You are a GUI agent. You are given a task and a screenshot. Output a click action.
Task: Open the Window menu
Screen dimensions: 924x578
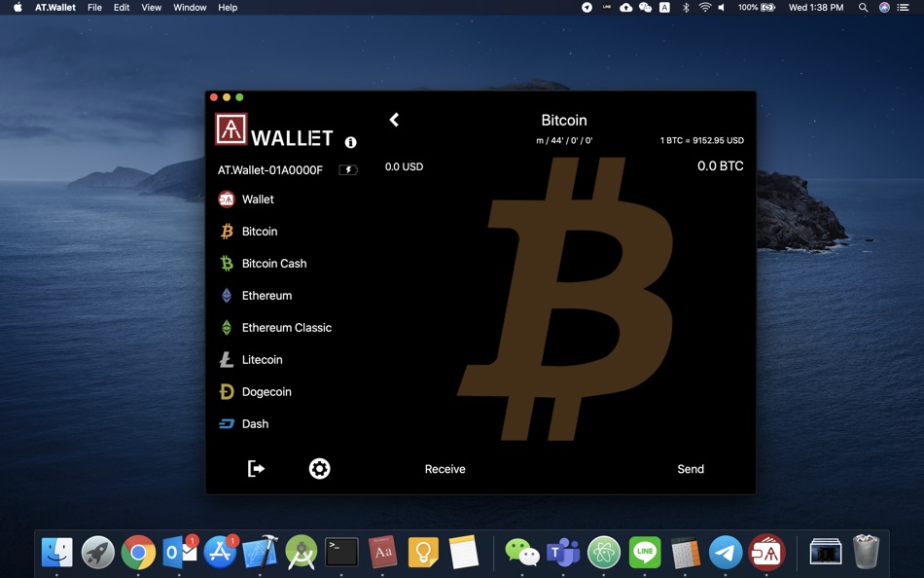pyautogui.click(x=190, y=8)
